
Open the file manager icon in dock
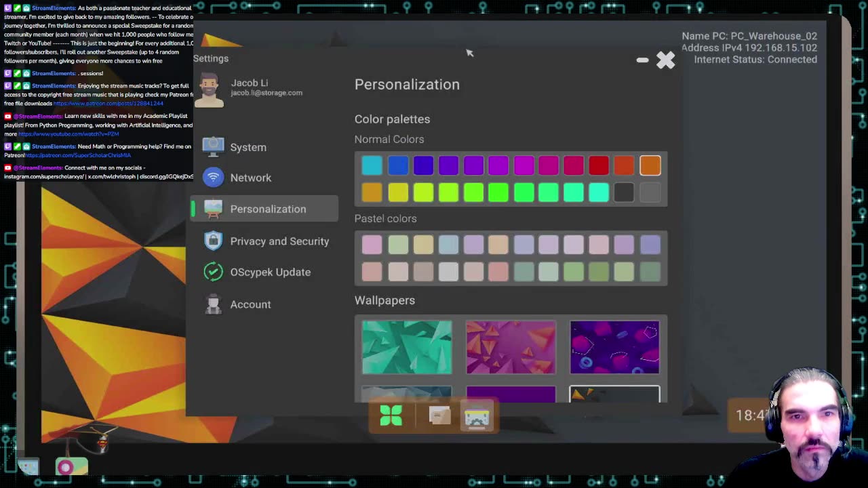(x=439, y=415)
